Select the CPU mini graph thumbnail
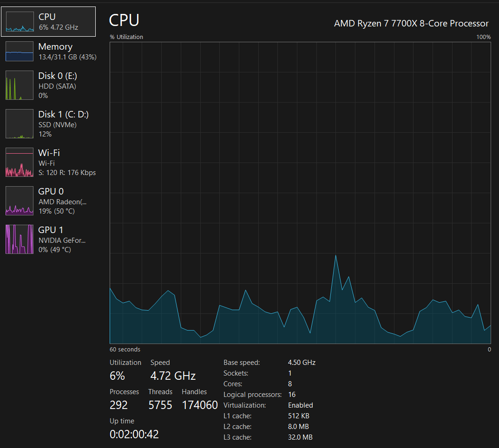Viewport: 499px width, 448px height. pos(20,22)
